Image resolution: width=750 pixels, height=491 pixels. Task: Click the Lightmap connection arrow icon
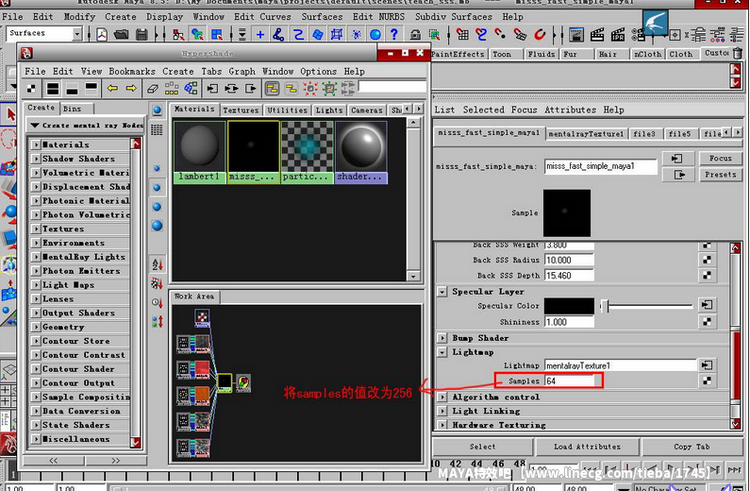706,366
